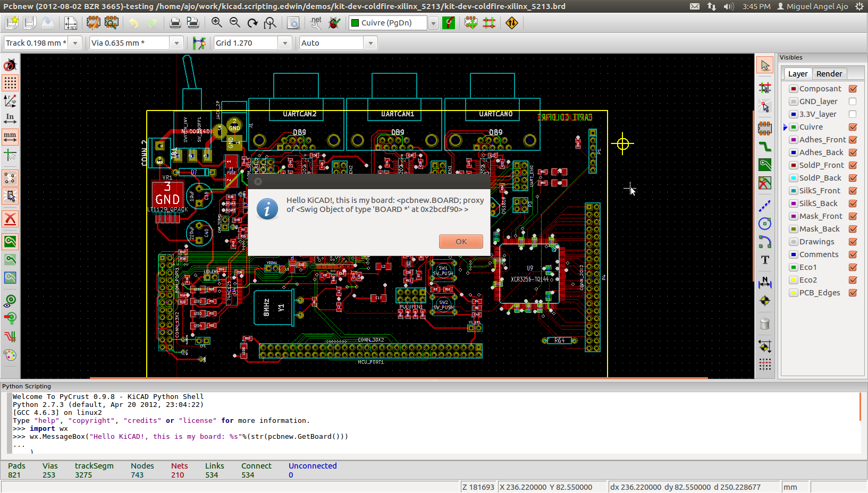Switch units to millimeters
This screenshot has width=868, height=493.
(x=10, y=137)
